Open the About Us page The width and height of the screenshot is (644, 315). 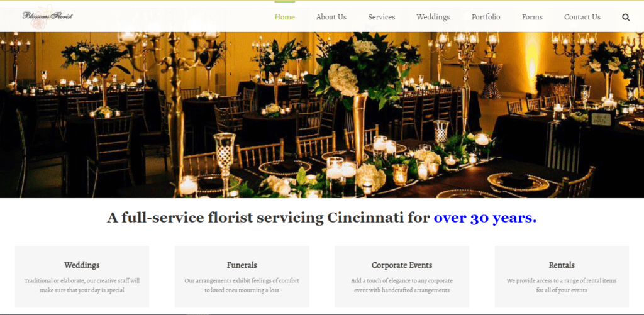(331, 17)
